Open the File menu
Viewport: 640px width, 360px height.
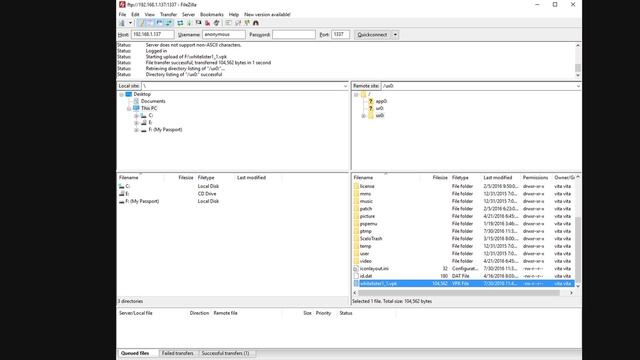pyautogui.click(x=122, y=14)
